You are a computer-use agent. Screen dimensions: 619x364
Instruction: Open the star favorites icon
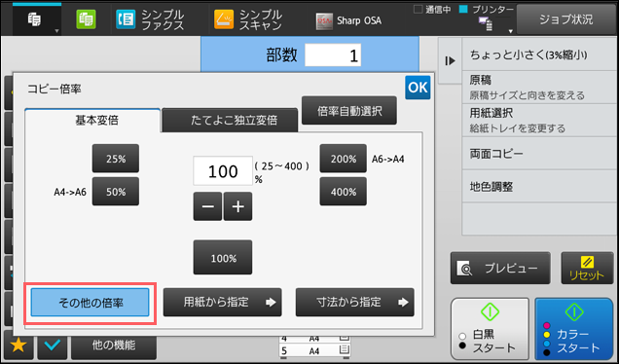[18, 346]
